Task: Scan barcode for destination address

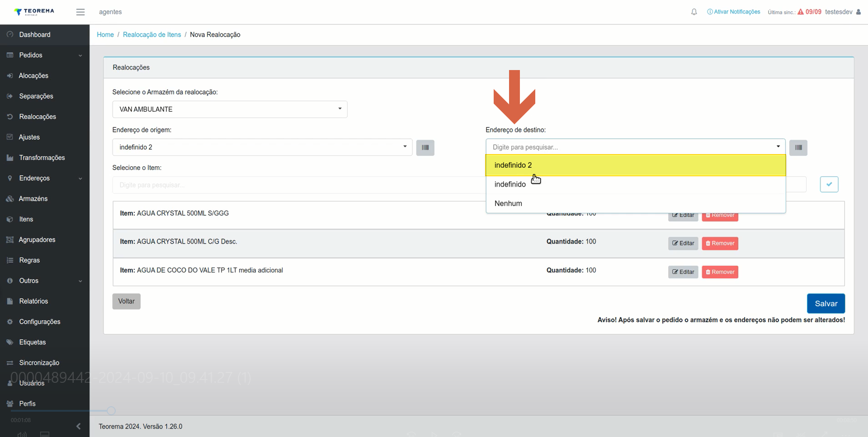Action: pos(798,147)
